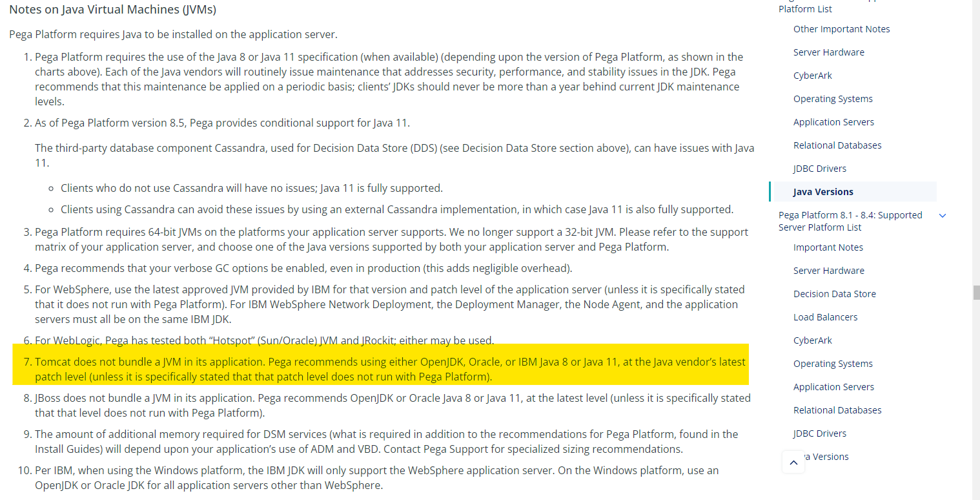Open JDBC Drivers under the 8.1 - 8.4 section

coord(820,433)
